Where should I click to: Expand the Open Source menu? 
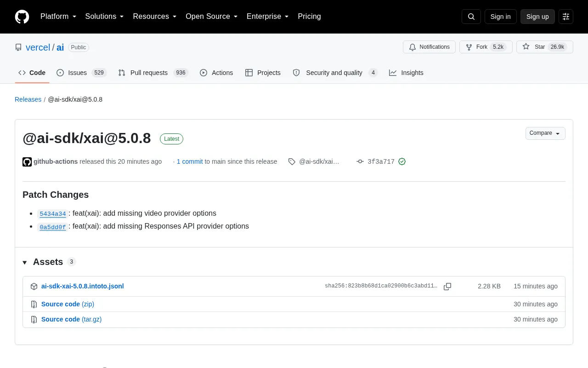point(212,17)
